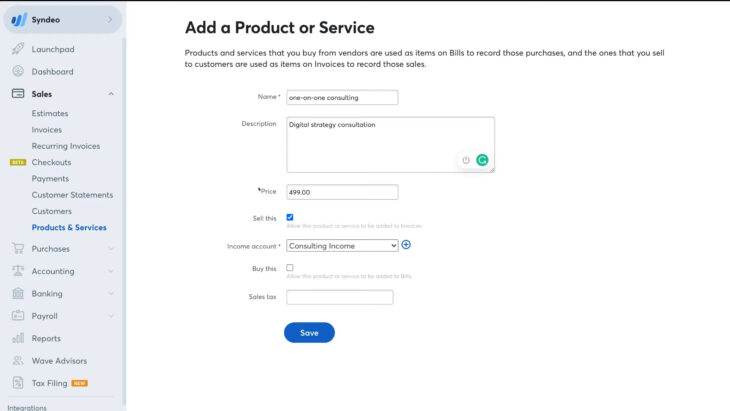Click the power icon in Description field
The width and height of the screenshot is (730, 411).
coord(466,160)
